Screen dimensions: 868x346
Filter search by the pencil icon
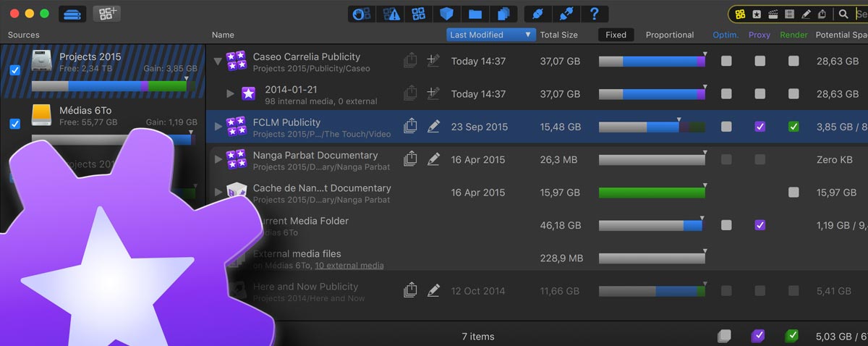tap(806, 14)
